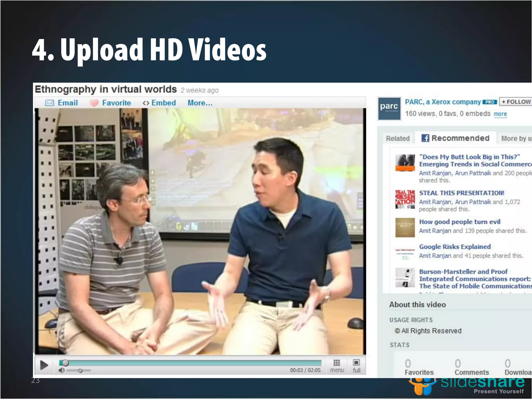Adjust the volume slider knob
This screenshot has width=532, height=399.
(80, 371)
